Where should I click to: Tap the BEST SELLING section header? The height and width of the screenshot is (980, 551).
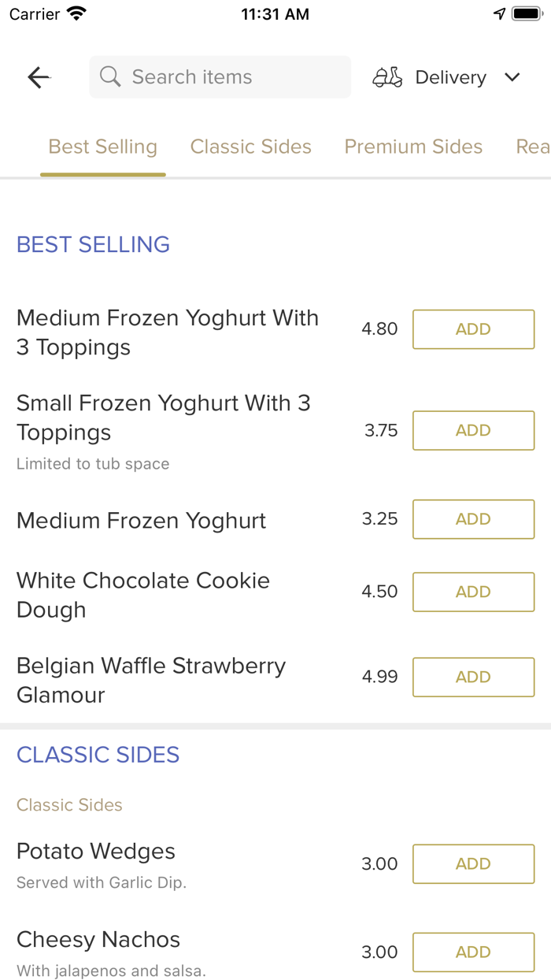tap(93, 245)
